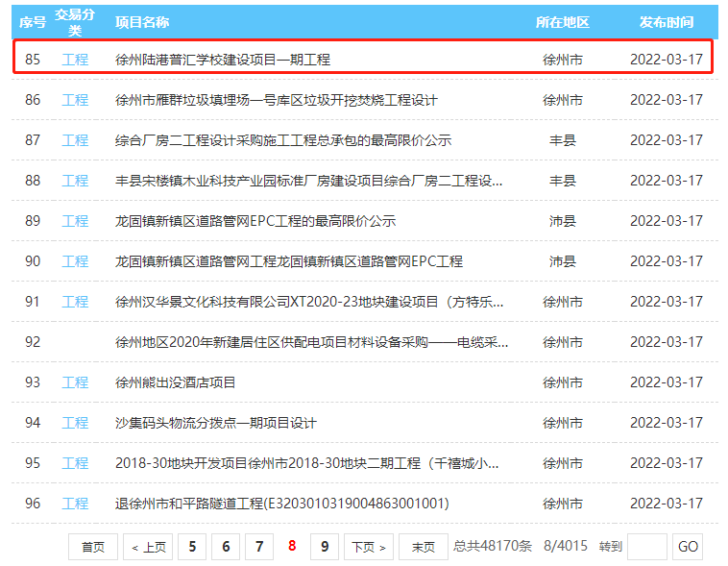Open project 徐州熊出没酒店项目
The height and width of the screenshot is (566, 728).
coord(175,382)
